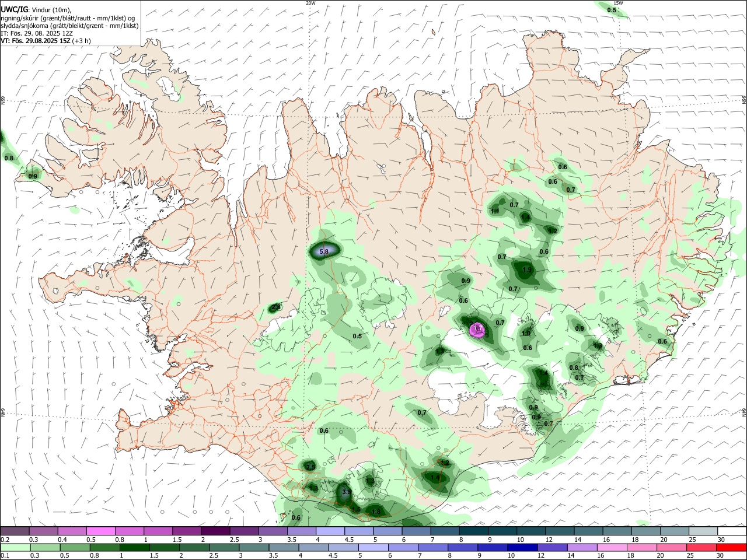Click the VT valid time line
The width and height of the screenshot is (747, 560).
click(46, 41)
